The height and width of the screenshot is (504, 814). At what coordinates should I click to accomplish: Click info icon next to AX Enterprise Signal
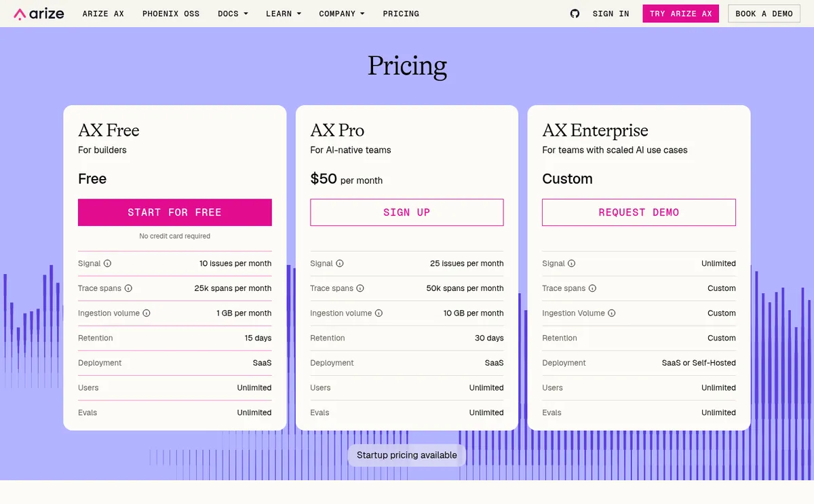571,263
